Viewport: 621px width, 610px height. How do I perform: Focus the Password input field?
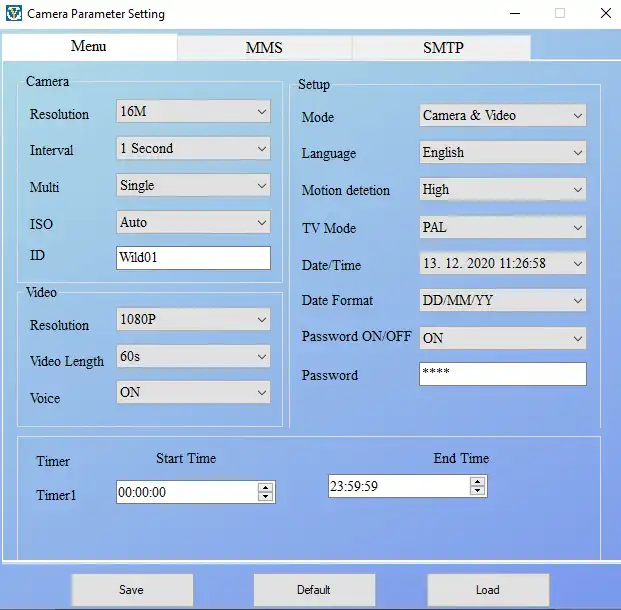[502, 375]
